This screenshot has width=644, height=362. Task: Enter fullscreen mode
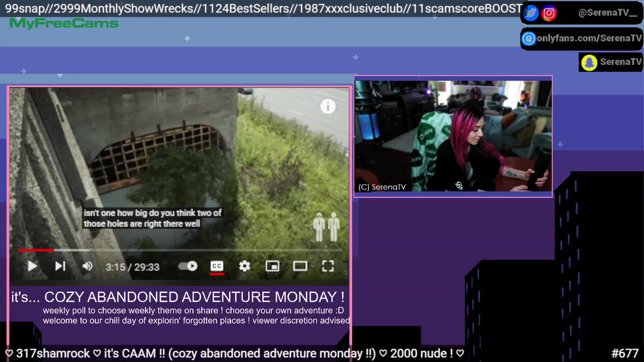pos(328,266)
